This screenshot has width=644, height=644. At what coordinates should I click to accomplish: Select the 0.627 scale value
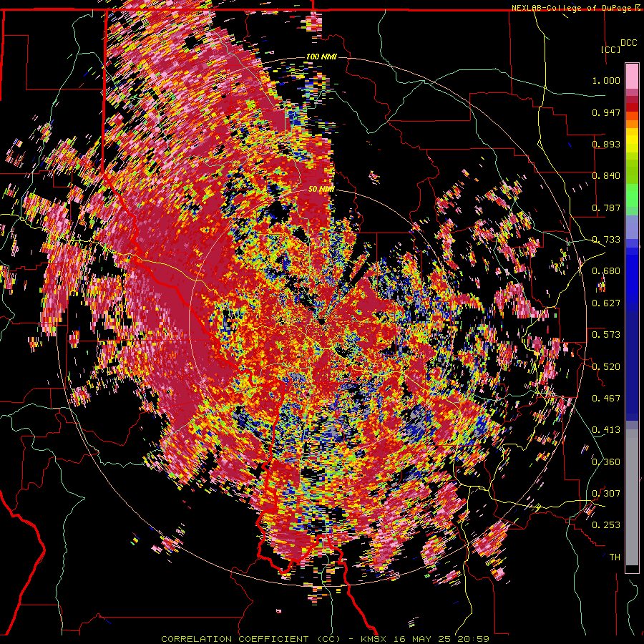point(606,303)
